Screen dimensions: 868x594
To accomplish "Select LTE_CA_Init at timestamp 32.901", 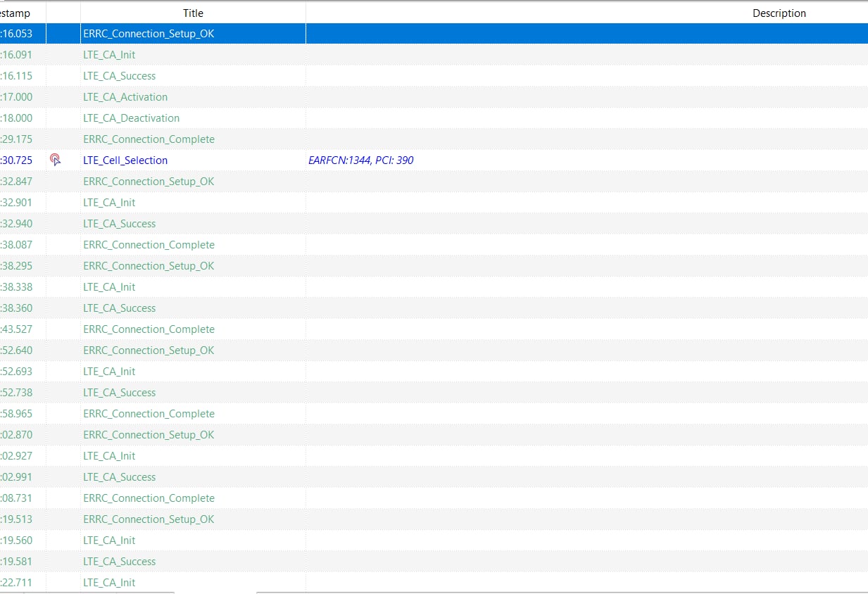I will coord(109,202).
